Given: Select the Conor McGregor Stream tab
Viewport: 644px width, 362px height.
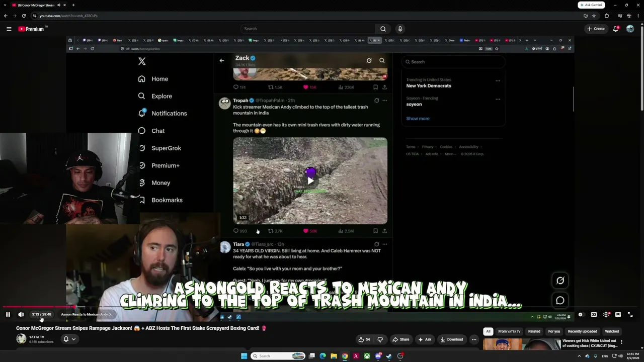Looking at the screenshot, I should pyautogui.click(x=39, y=5).
